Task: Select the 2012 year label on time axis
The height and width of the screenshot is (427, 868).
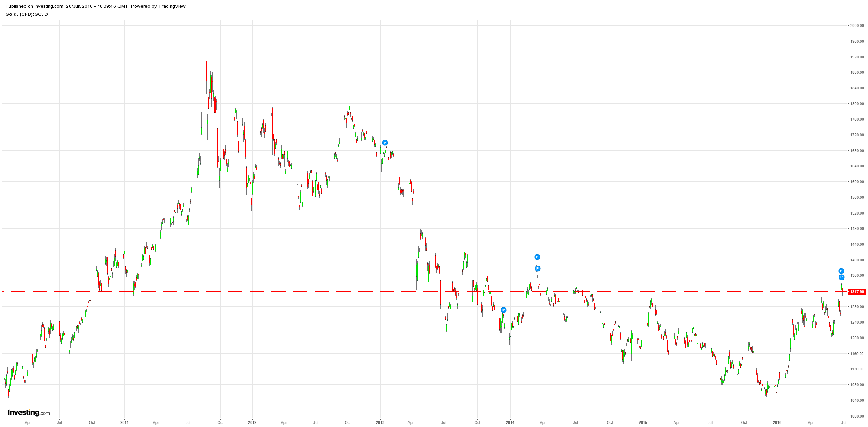Action: coord(252,422)
